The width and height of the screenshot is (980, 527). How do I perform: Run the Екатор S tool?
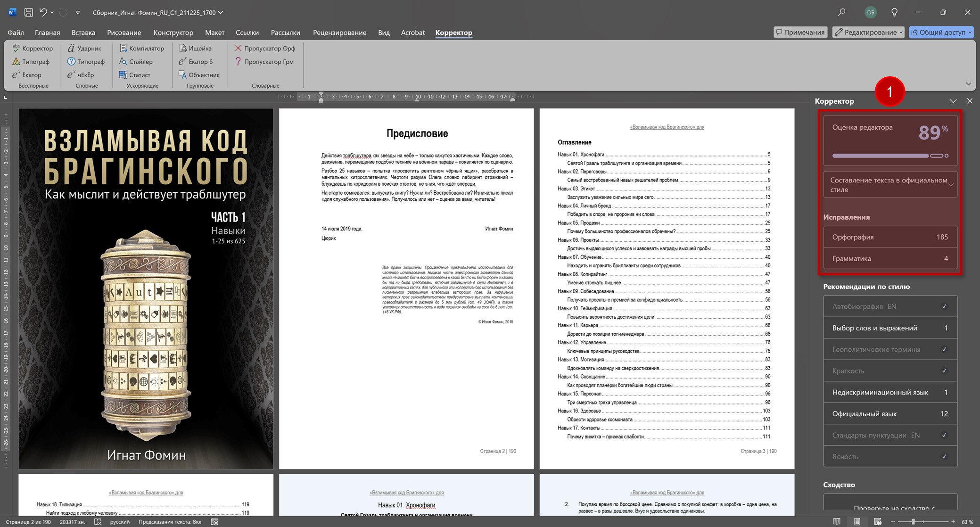tap(196, 61)
